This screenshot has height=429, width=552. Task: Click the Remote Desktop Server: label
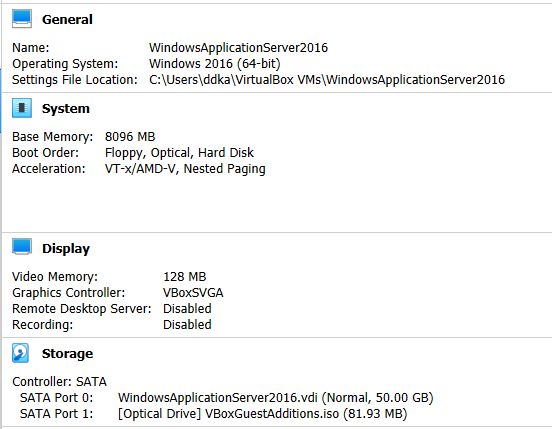(82, 309)
